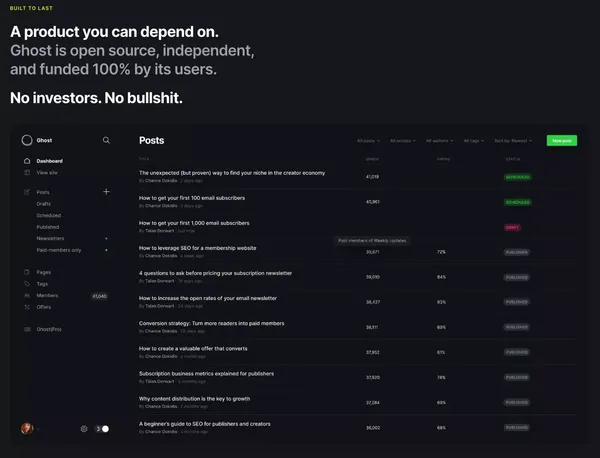Open the All tags filter dropdown
This screenshot has height=458, width=600.
tap(474, 141)
